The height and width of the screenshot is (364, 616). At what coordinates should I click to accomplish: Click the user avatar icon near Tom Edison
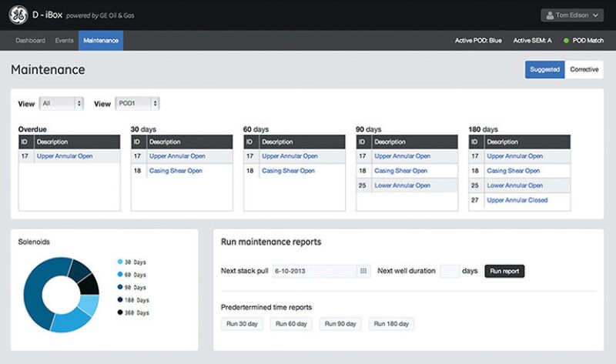(548, 15)
